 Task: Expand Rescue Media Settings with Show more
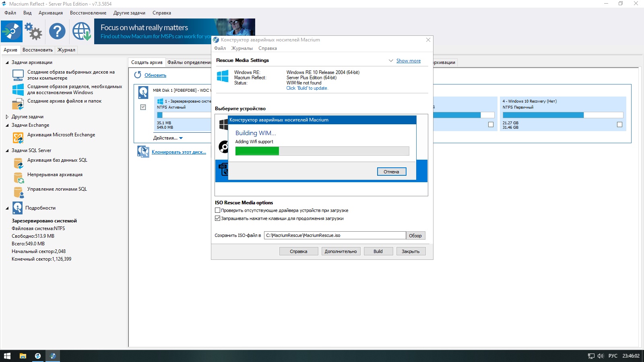pos(408,61)
